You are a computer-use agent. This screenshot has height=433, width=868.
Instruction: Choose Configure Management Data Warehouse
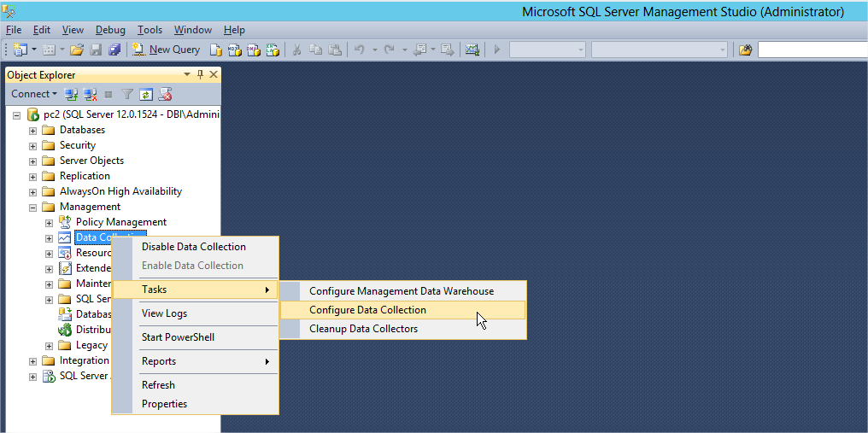(x=402, y=291)
